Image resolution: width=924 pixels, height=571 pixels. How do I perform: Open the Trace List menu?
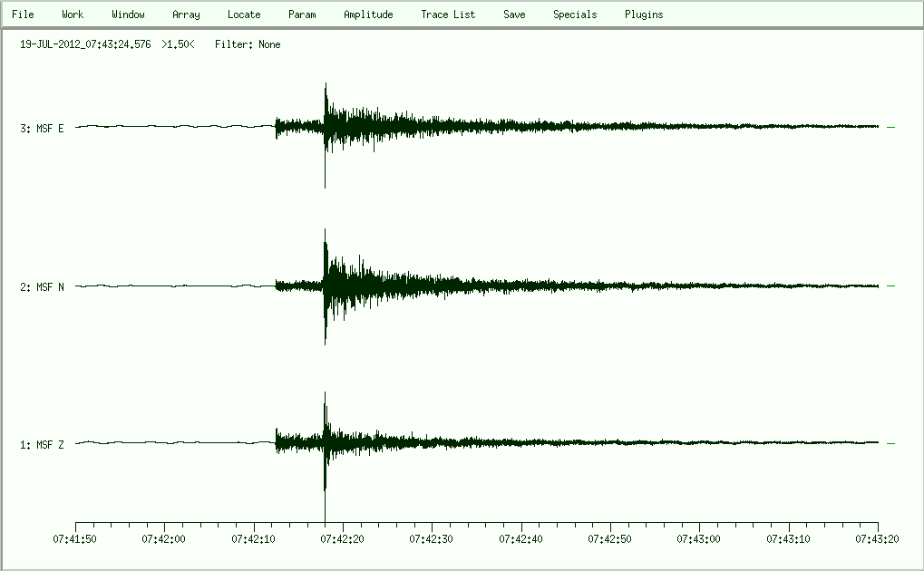448,15
